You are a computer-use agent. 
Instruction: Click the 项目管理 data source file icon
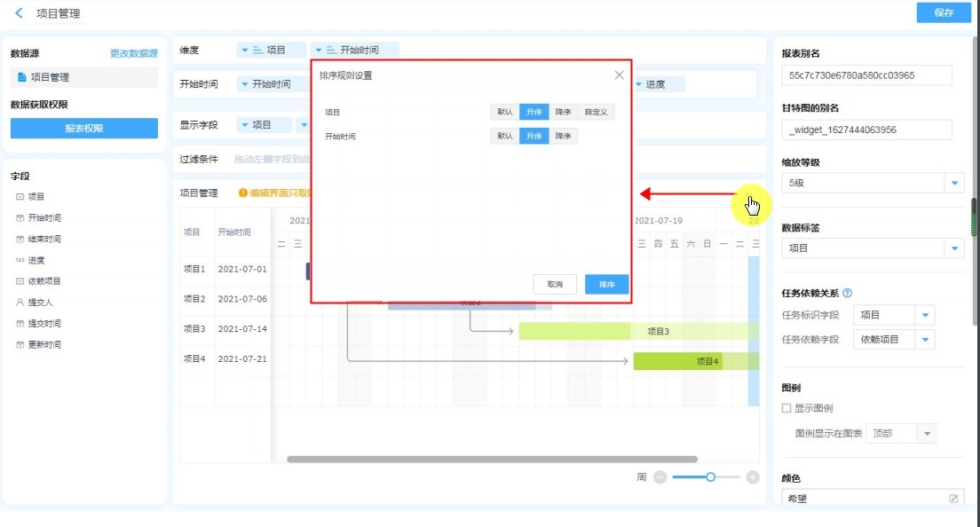[22, 77]
